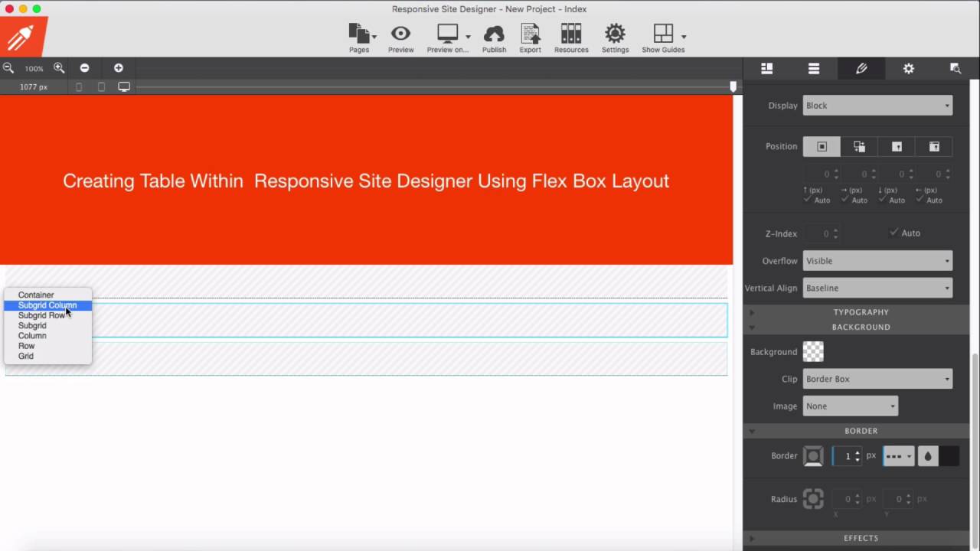
Task: Open the Pages toolbar icon
Action: (x=358, y=34)
